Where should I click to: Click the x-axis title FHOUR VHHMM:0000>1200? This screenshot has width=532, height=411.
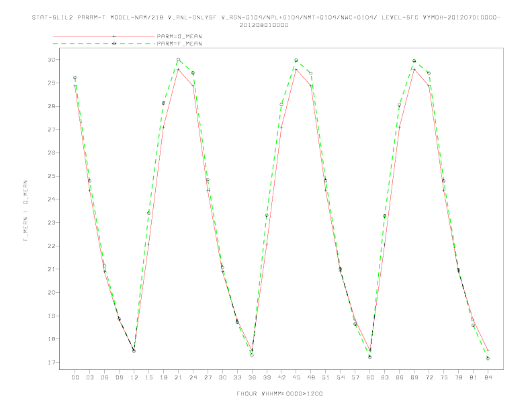[279, 394]
